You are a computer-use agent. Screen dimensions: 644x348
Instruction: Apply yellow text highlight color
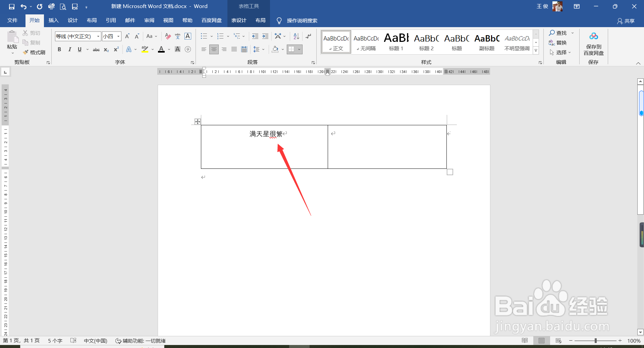145,50
